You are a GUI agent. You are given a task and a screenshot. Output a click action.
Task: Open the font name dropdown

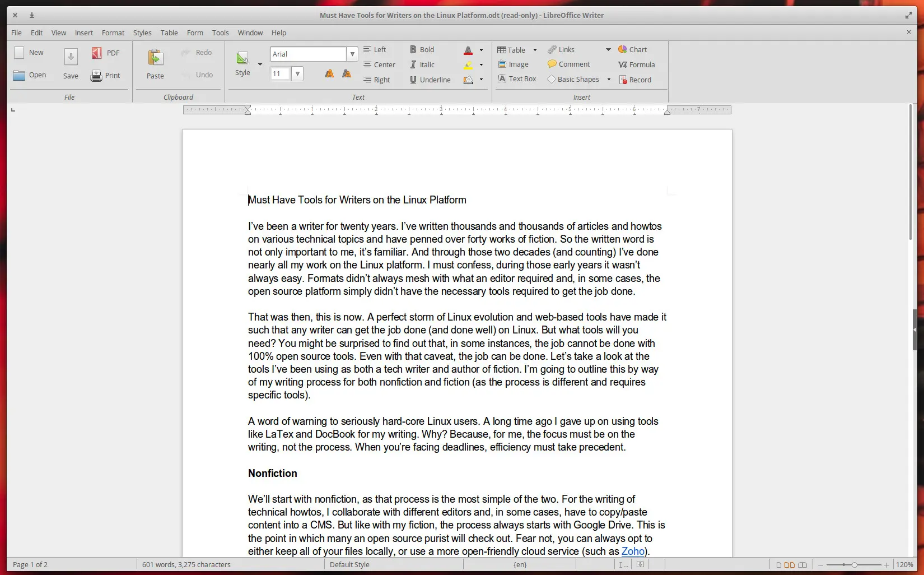352,54
